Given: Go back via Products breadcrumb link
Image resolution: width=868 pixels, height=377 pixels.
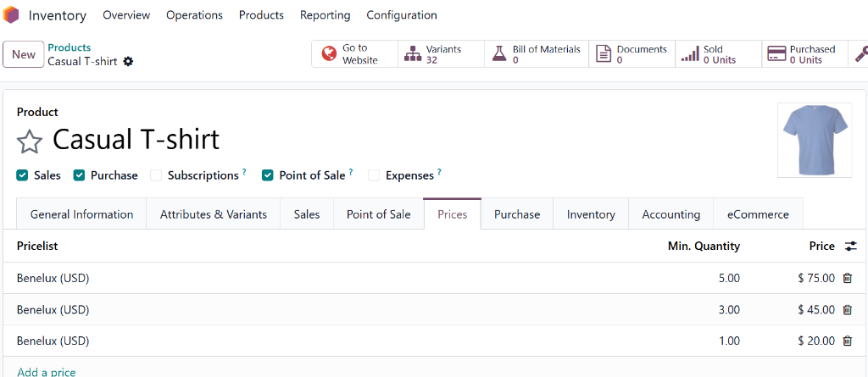Looking at the screenshot, I should pyautogui.click(x=70, y=47).
